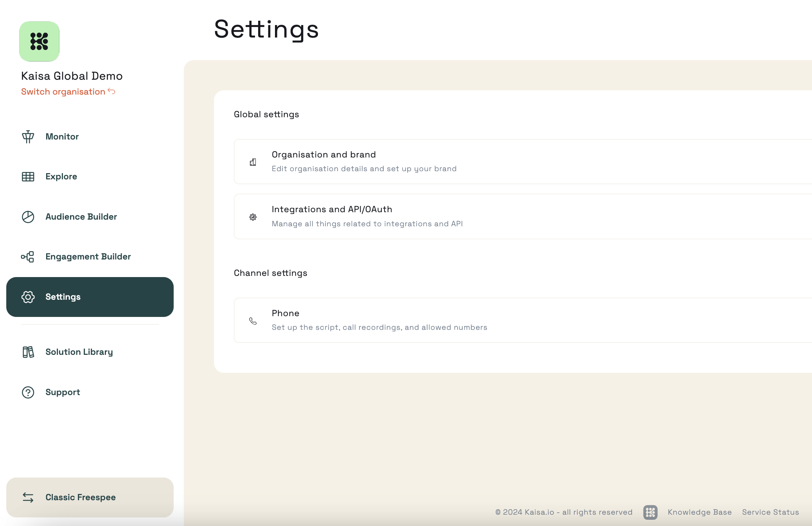Open Organisation and brand settings card

click(523, 162)
